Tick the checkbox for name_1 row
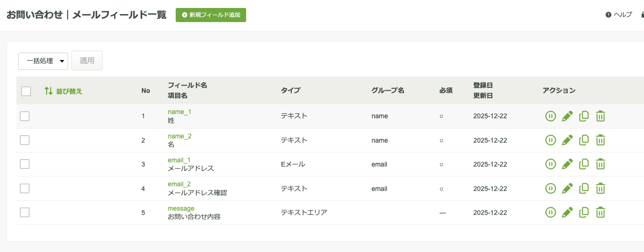The height and width of the screenshot is (252, 644). click(25, 116)
